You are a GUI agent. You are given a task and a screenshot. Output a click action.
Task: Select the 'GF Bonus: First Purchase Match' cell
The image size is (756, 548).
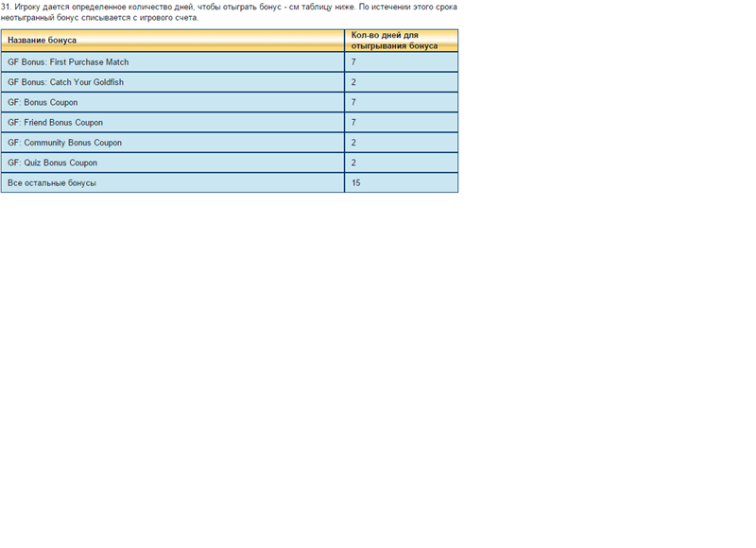click(x=68, y=62)
